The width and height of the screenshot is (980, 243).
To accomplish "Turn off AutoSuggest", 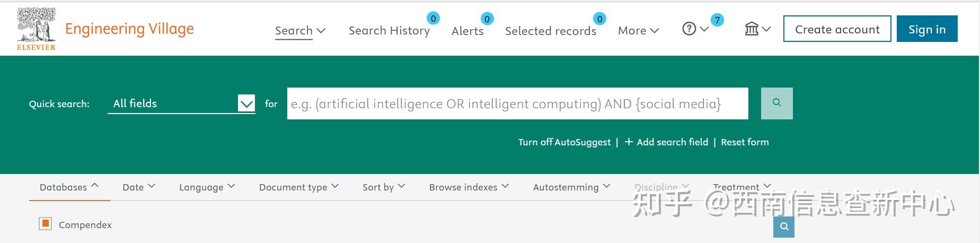I will (564, 142).
